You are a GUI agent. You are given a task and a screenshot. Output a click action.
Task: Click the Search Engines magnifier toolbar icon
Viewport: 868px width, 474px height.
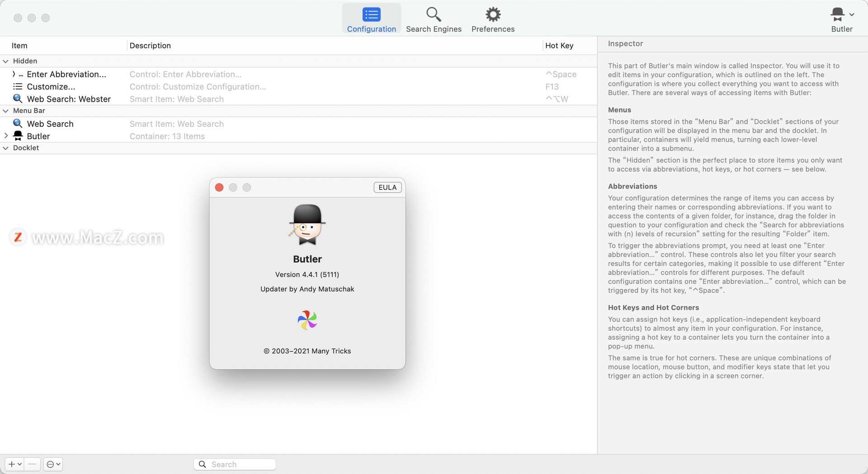(434, 14)
